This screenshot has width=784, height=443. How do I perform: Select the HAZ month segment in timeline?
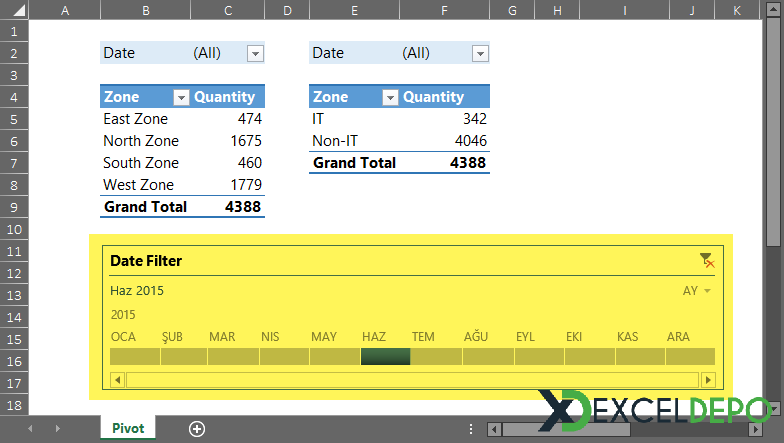pyautogui.click(x=386, y=356)
